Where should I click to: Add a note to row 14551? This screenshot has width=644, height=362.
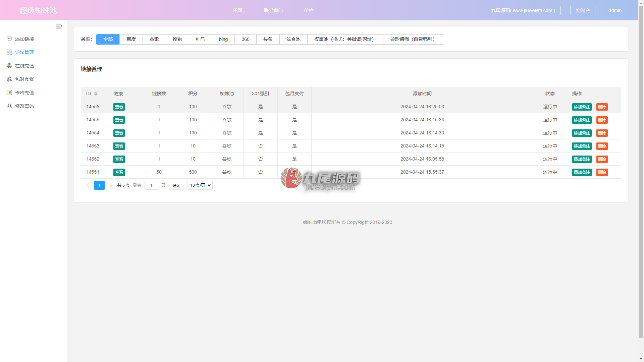582,172
